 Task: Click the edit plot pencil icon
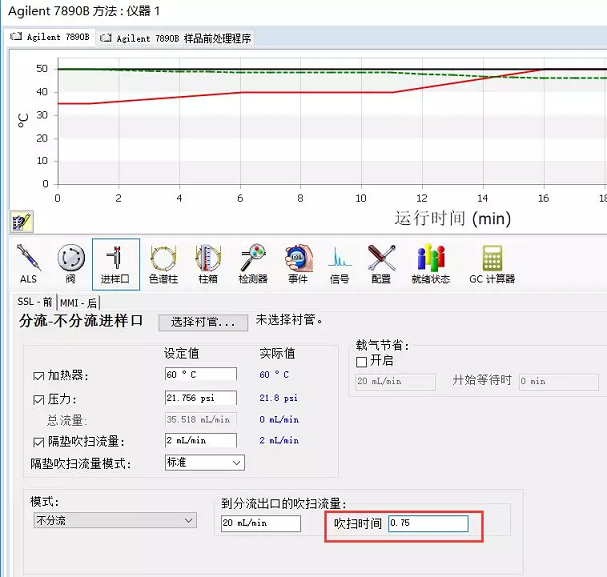click(x=22, y=221)
